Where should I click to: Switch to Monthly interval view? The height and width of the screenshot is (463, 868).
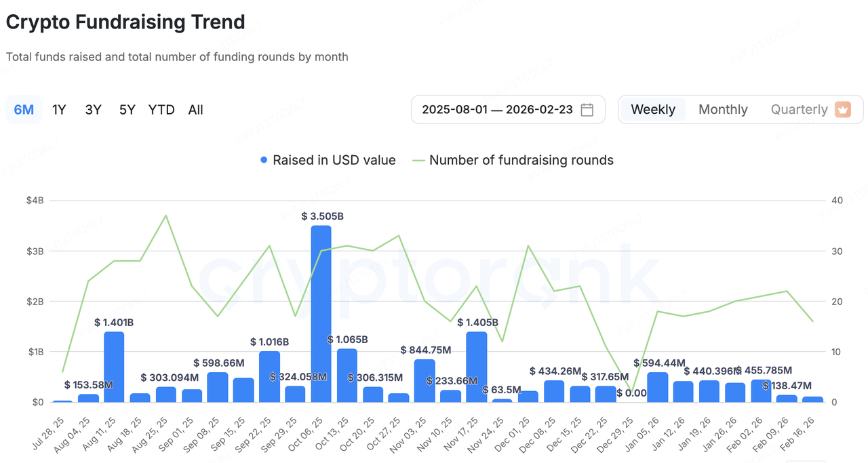tap(723, 110)
